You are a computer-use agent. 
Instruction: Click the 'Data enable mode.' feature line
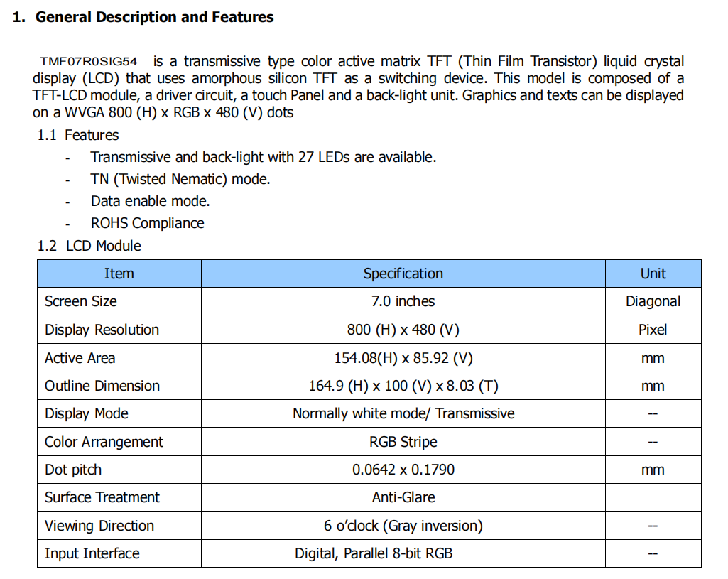coord(151,201)
